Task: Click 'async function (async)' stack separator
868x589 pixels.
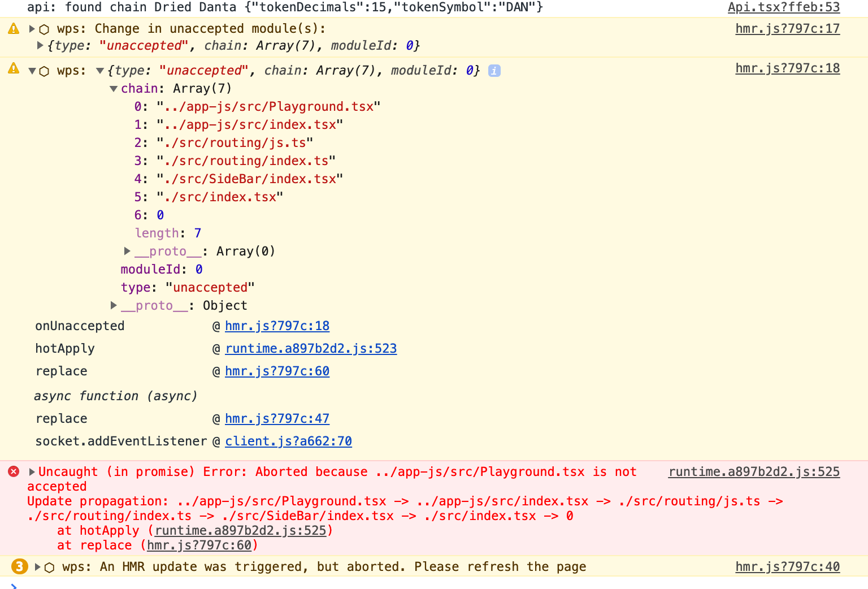Action: pyautogui.click(x=115, y=396)
